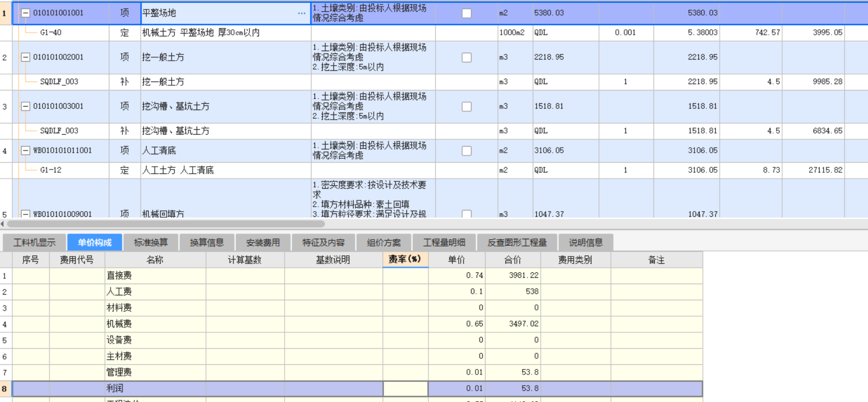Click 单价 value 0.65 in 机械费 row
Viewport: 868px width, 402px height.
(x=474, y=324)
